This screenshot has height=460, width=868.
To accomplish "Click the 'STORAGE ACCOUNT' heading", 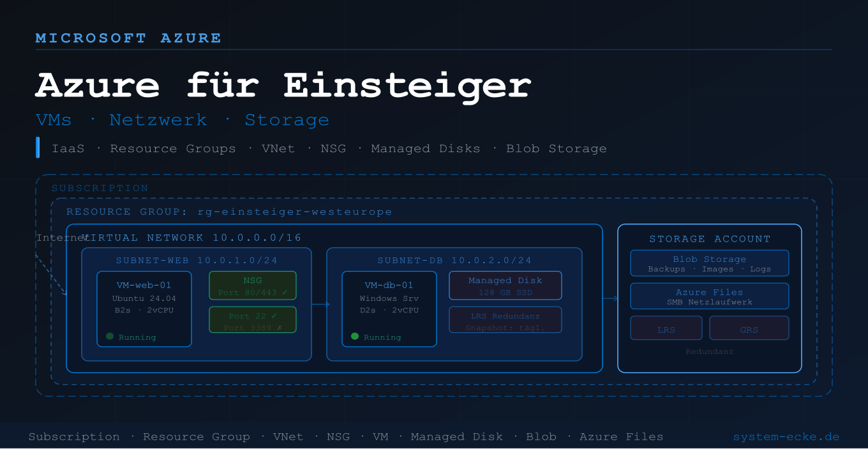I will coord(710,239).
